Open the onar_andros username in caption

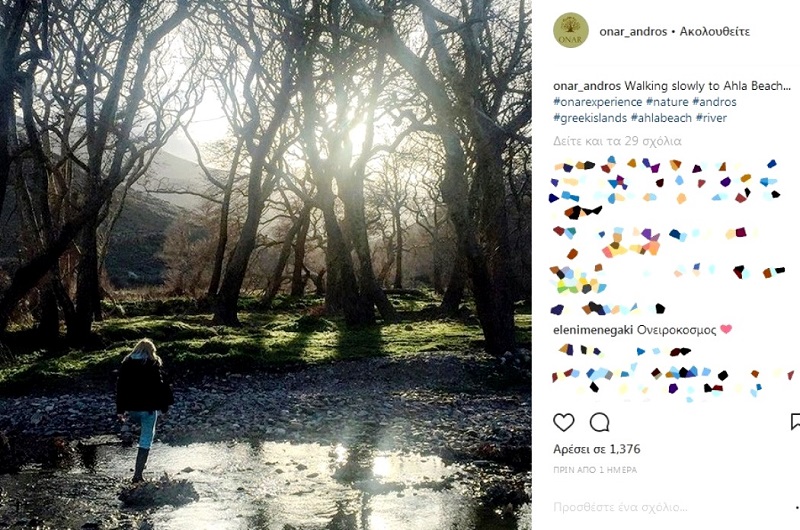(587, 86)
